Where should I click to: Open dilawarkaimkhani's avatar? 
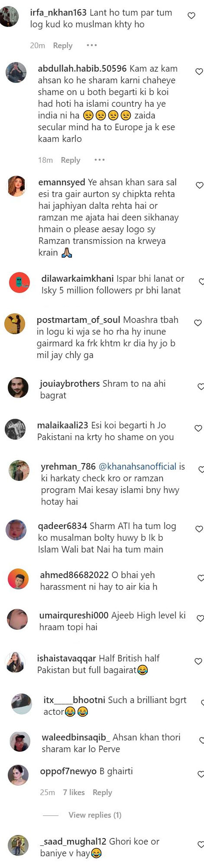click(x=19, y=283)
